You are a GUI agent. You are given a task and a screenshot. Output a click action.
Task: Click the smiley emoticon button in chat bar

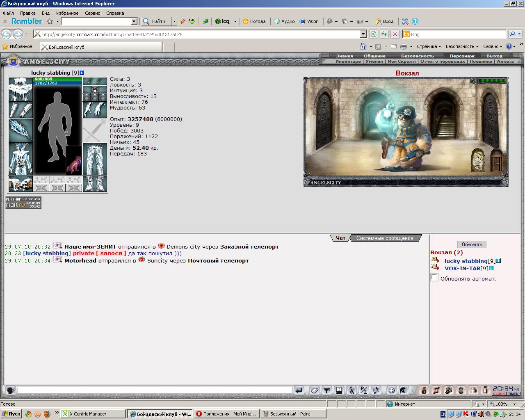coord(391,390)
